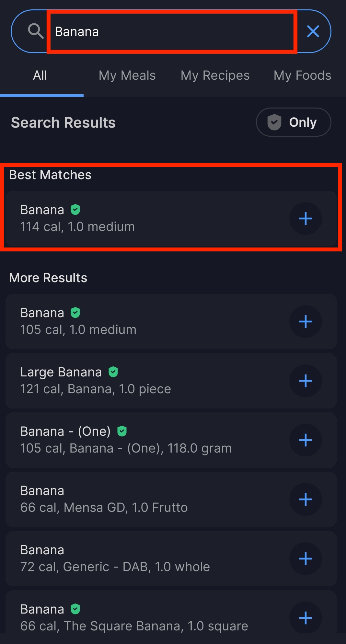Add the 114 cal Banana best match
Image resolution: width=346 pixels, height=644 pixels.
coord(306,219)
